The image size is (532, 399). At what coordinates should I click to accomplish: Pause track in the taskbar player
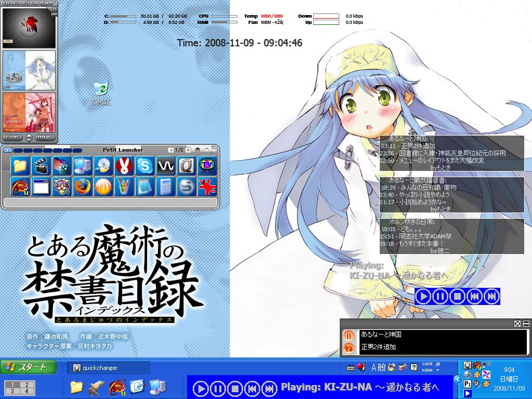click(218, 389)
